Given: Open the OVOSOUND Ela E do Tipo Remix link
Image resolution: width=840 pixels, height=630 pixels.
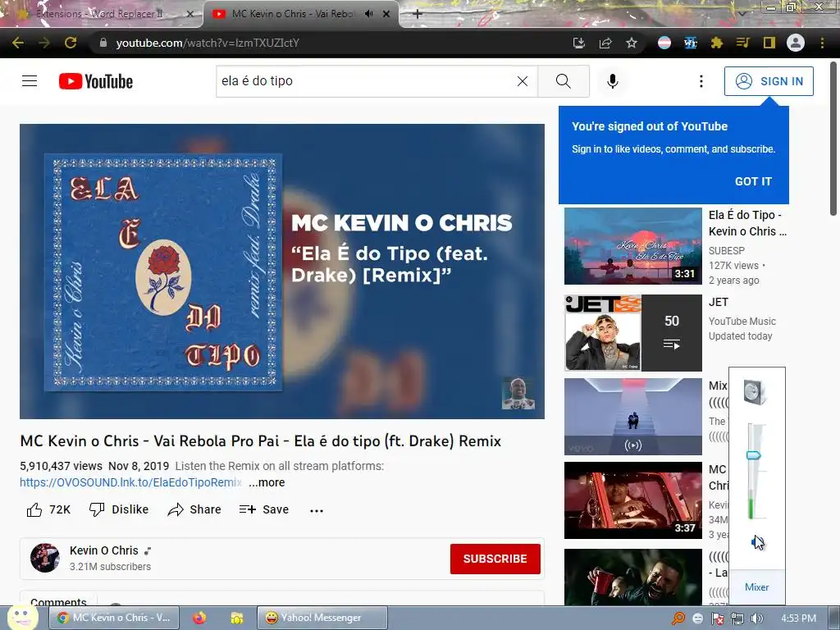Looking at the screenshot, I should coord(130,482).
